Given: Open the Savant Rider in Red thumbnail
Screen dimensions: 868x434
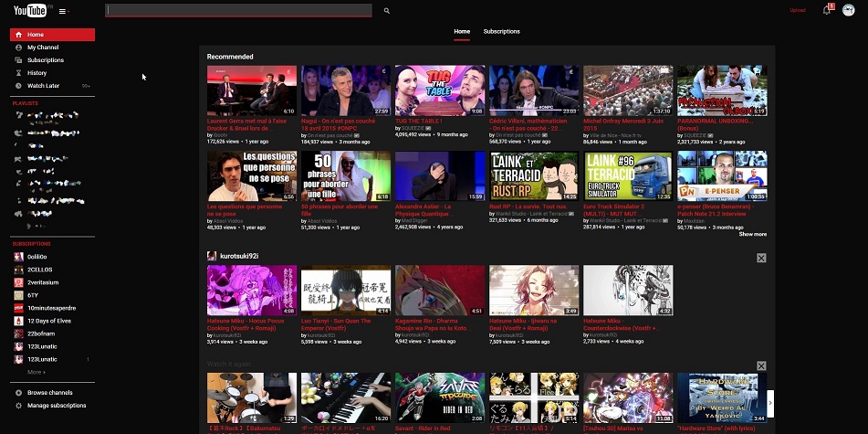Looking at the screenshot, I should pos(440,398).
